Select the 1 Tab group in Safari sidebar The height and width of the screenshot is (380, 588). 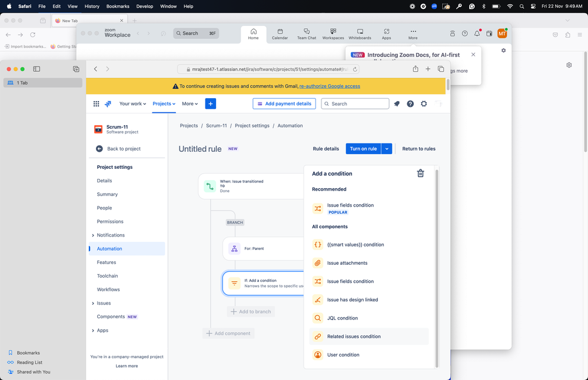(43, 83)
